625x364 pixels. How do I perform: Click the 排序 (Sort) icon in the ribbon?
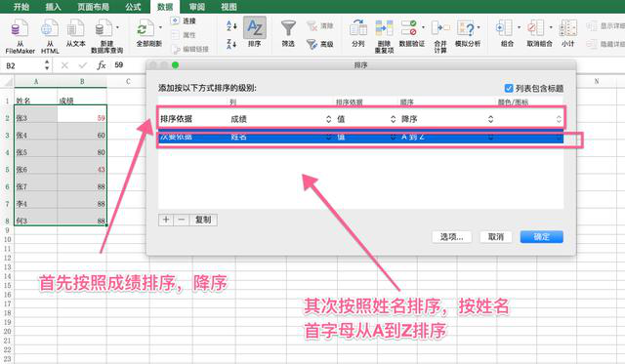point(254,28)
